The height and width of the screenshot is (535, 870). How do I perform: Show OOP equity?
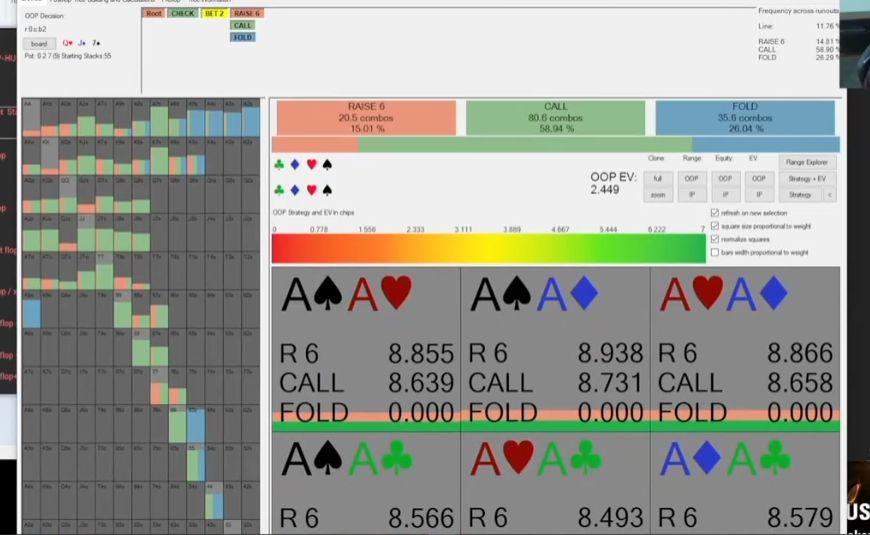(725, 179)
